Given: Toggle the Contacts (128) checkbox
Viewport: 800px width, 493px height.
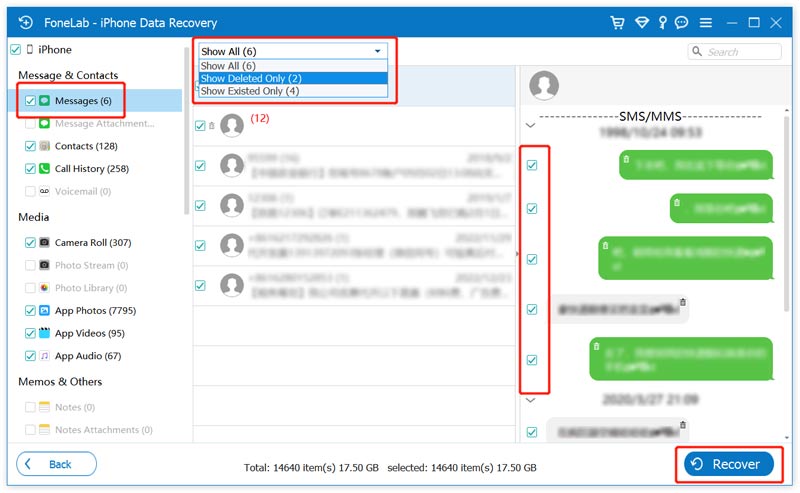Looking at the screenshot, I should (30, 146).
